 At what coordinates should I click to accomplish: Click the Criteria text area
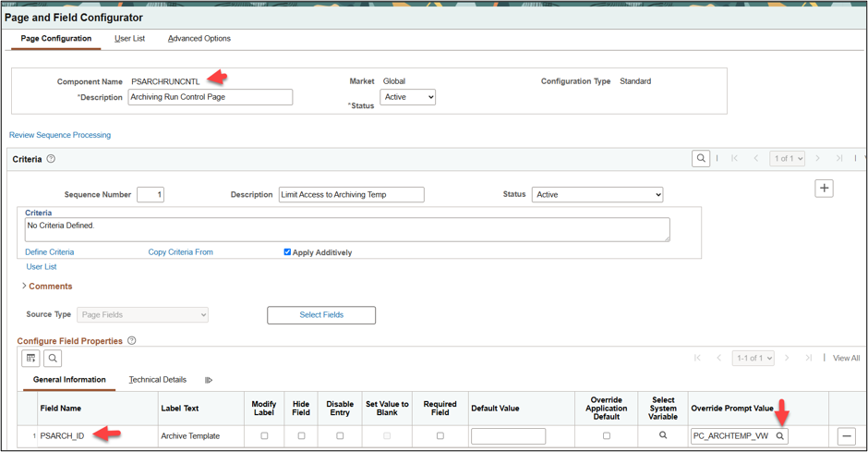pyautogui.click(x=347, y=229)
